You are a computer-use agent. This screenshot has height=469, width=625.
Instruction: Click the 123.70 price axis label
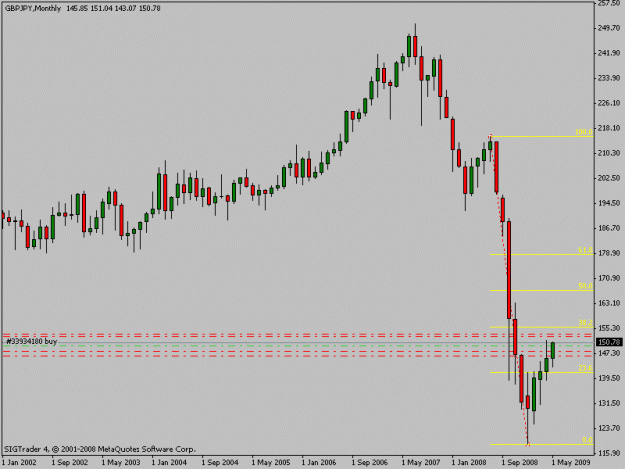coord(609,428)
